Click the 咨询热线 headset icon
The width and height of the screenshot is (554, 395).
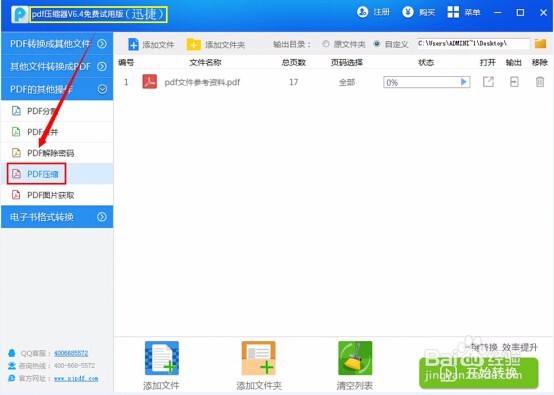(12, 366)
